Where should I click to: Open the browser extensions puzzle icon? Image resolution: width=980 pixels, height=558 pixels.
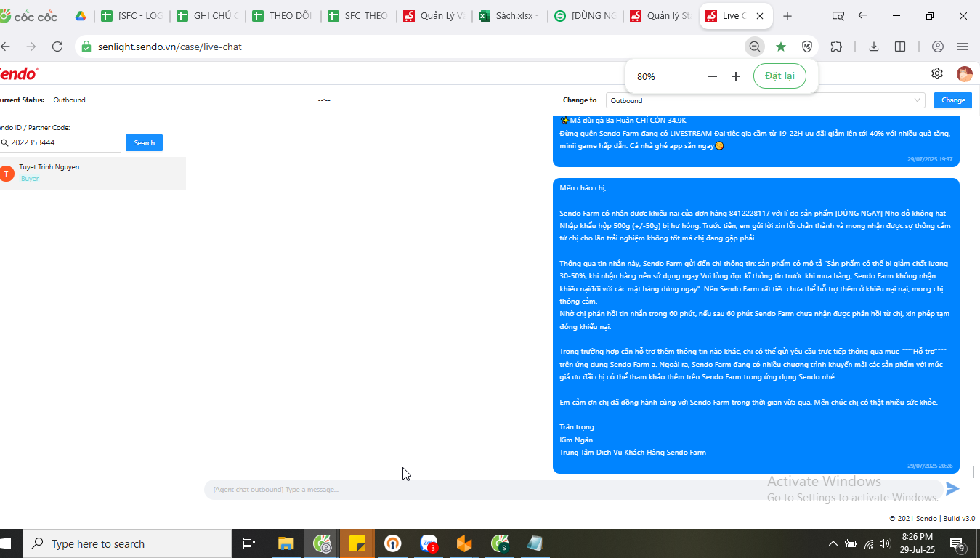[x=836, y=46]
